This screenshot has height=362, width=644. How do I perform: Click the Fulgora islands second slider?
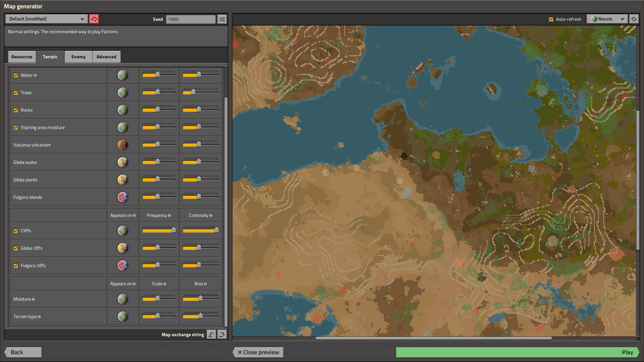(x=200, y=196)
